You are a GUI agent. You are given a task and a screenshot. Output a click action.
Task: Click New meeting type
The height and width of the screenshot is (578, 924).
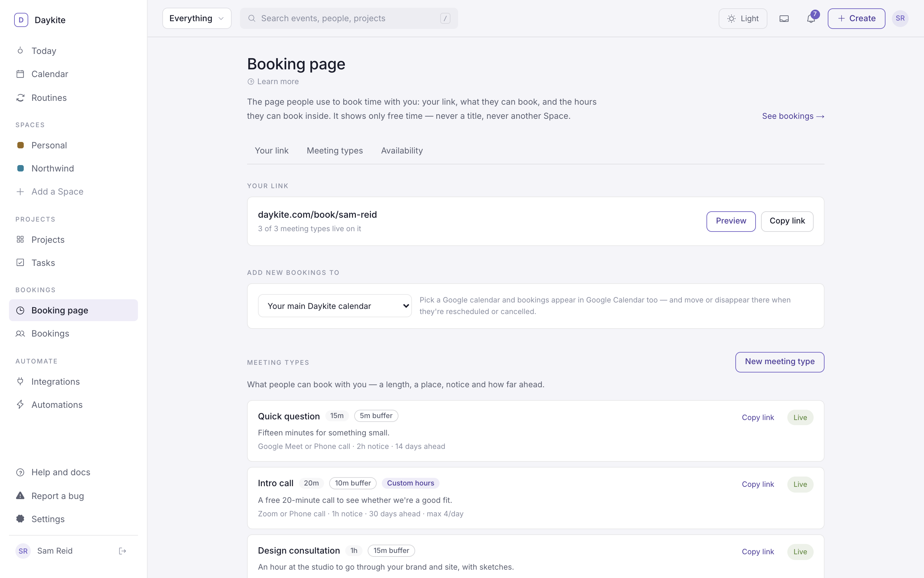pyautogui.click(x=780, y=362)
